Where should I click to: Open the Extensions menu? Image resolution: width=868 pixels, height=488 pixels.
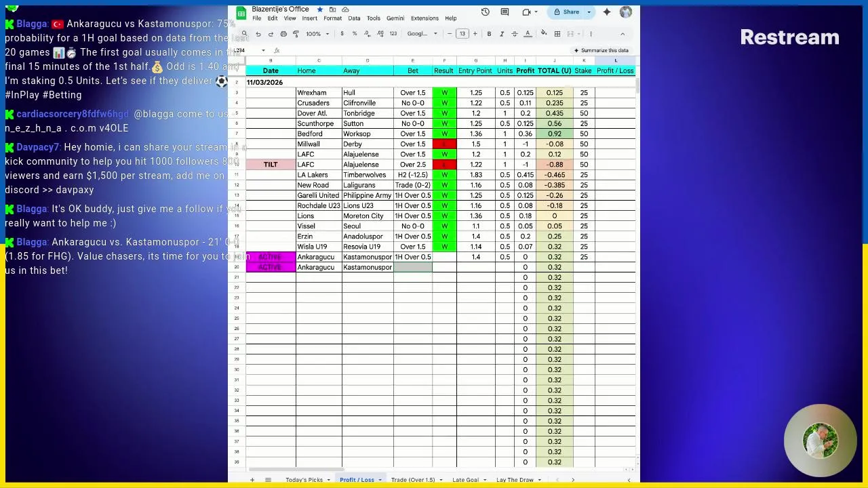point(425,18)
